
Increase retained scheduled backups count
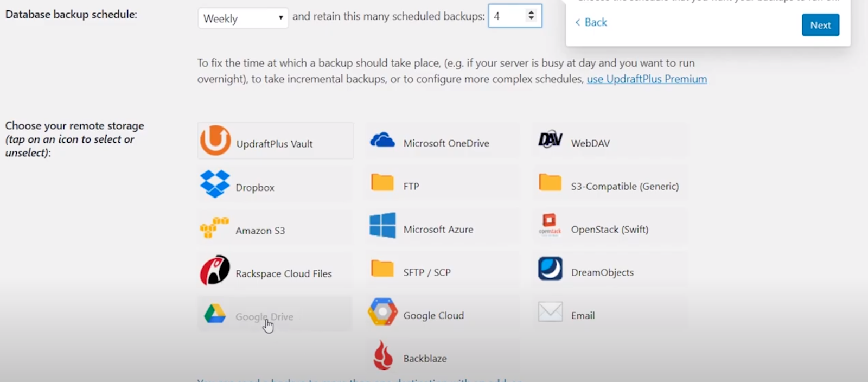click(x=531, y=12)
